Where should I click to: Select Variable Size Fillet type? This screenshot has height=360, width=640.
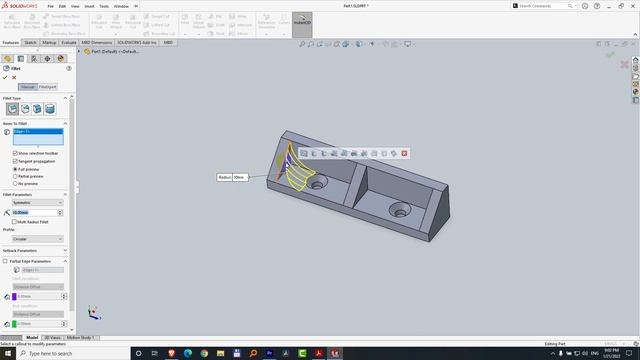25,109
